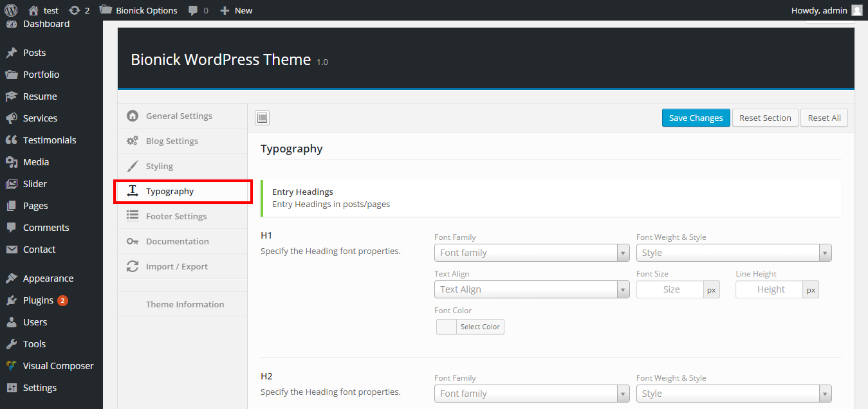Click the Bionick WordPress Theme title

click(221, 60)
